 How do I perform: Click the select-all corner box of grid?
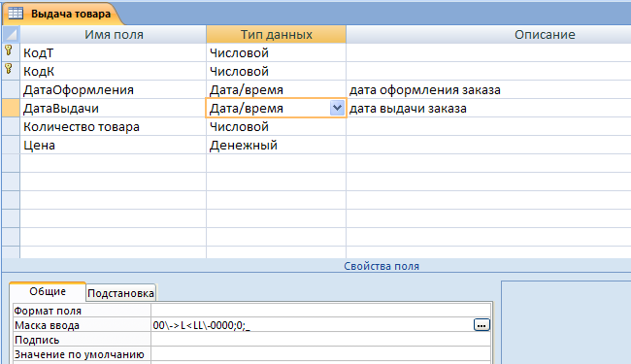(x=11, y=35)
